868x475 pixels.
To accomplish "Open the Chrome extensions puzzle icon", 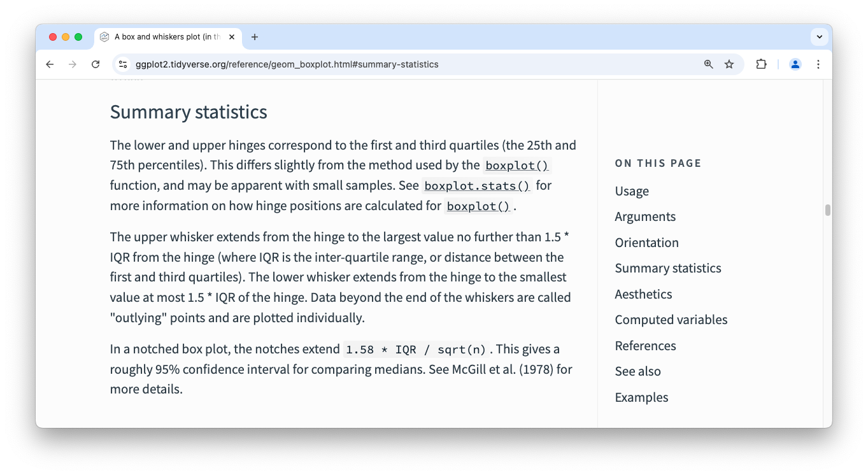I will click(761, 64).
